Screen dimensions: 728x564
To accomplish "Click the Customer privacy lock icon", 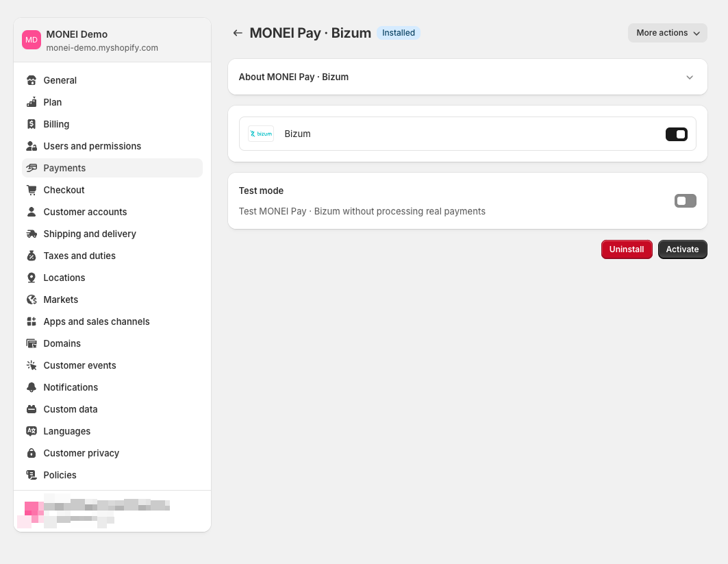I will point(32,453).
